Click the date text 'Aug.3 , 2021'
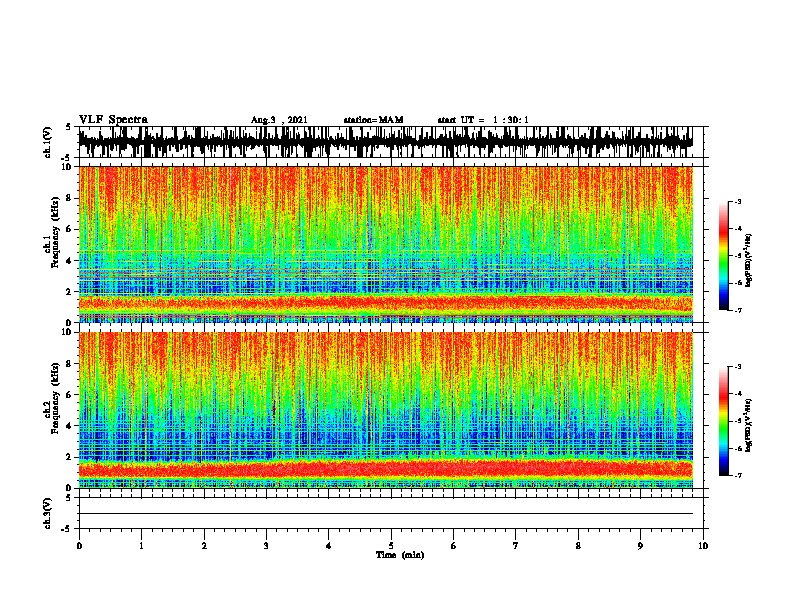This screenshot has height=612, width=792. [x=279, y=120]
